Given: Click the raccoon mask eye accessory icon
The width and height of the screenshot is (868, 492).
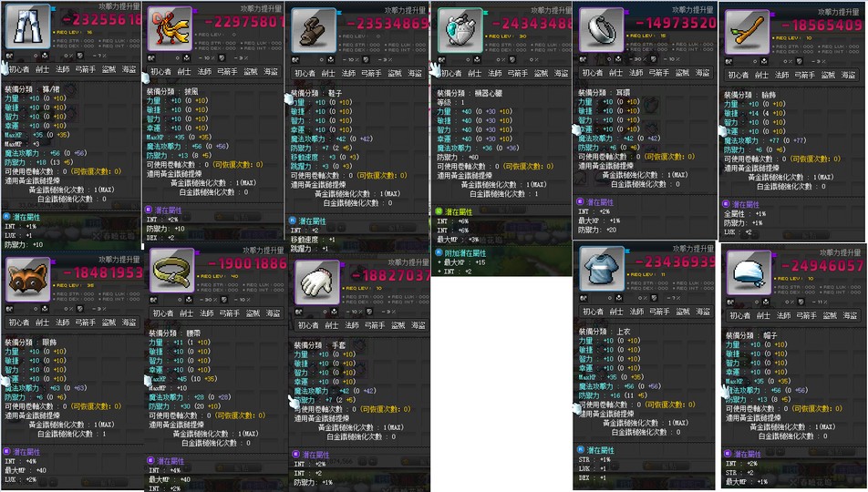Looking at the screenshot, I should [27, 279].
